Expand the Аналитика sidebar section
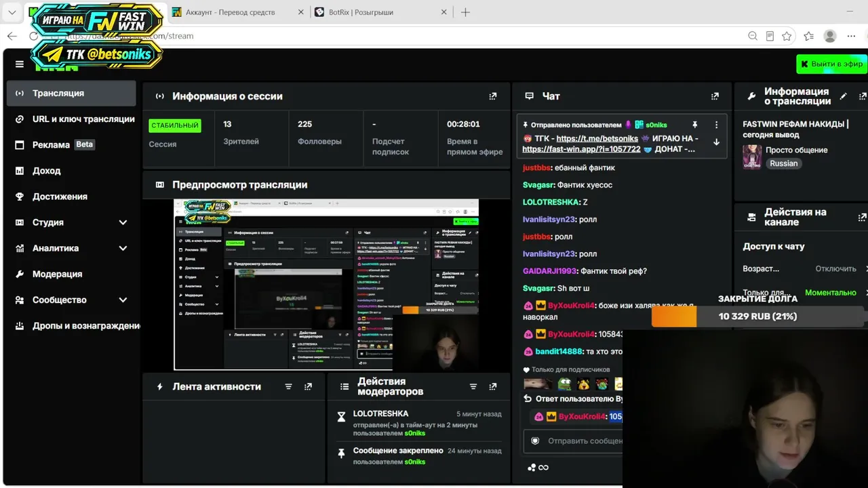This screenshot has width=868, height=488. click(x=123, y=248)
